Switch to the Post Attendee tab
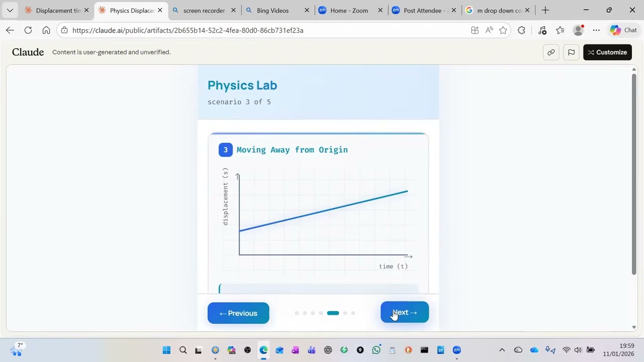 (424, 10)
